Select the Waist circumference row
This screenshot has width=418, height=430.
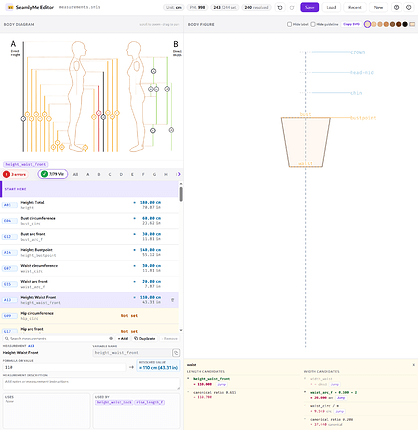coord(89,268)
